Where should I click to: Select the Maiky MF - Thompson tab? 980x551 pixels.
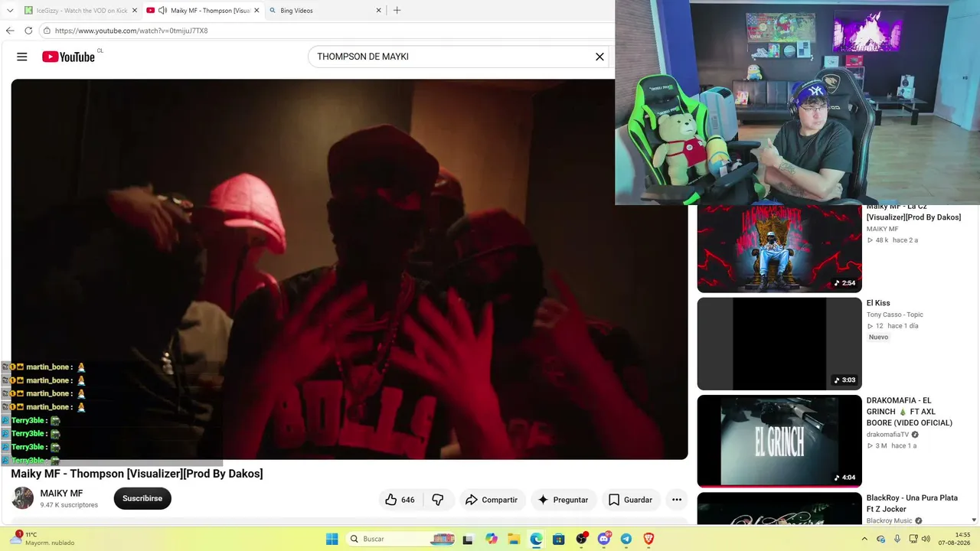pos(203,11)
